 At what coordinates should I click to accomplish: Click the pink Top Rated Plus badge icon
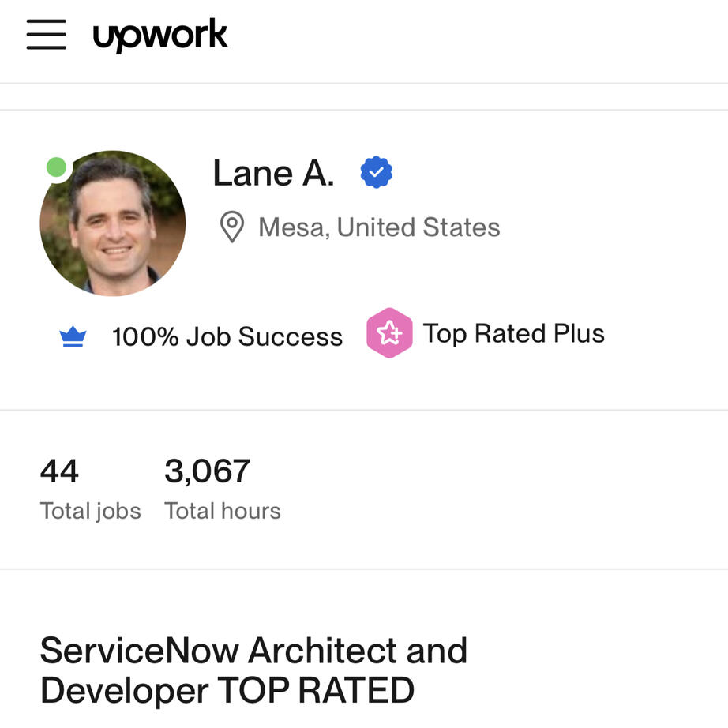pyautogui.click(x=389, y=333)
